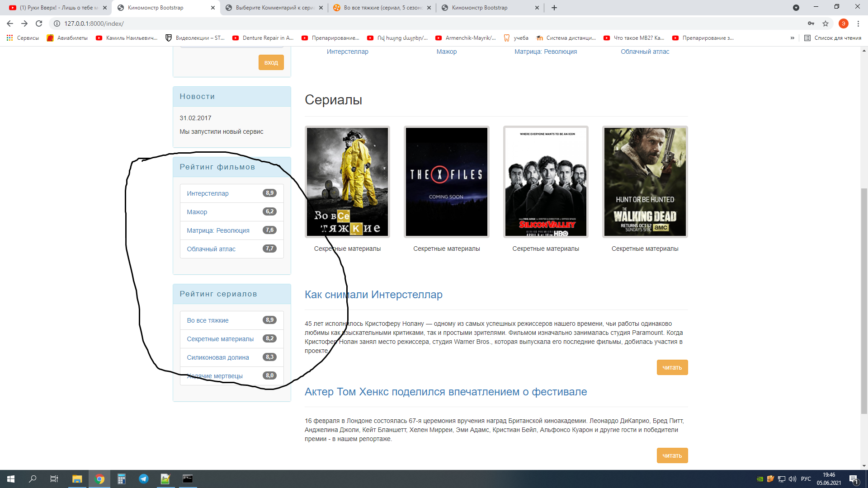Switch to the Выберите Комментарий tab
Viewport: 868px width, 488px height.
[x=274, y=8]
